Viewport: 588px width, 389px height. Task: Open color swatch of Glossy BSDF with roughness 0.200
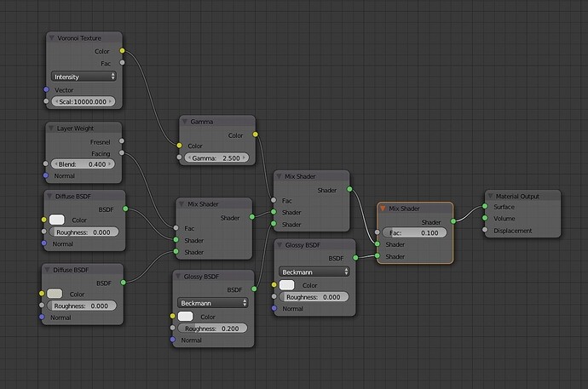tap(185, 317)
